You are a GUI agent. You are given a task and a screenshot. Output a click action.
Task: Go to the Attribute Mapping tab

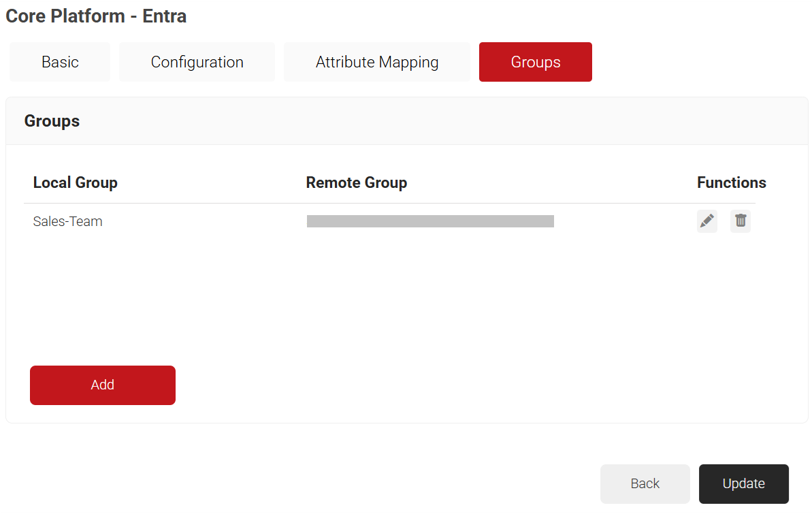pos(377,62)
